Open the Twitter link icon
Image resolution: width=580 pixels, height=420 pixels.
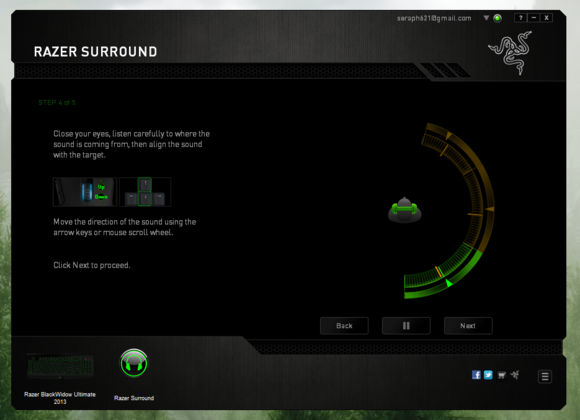click(x=488, y=375)
